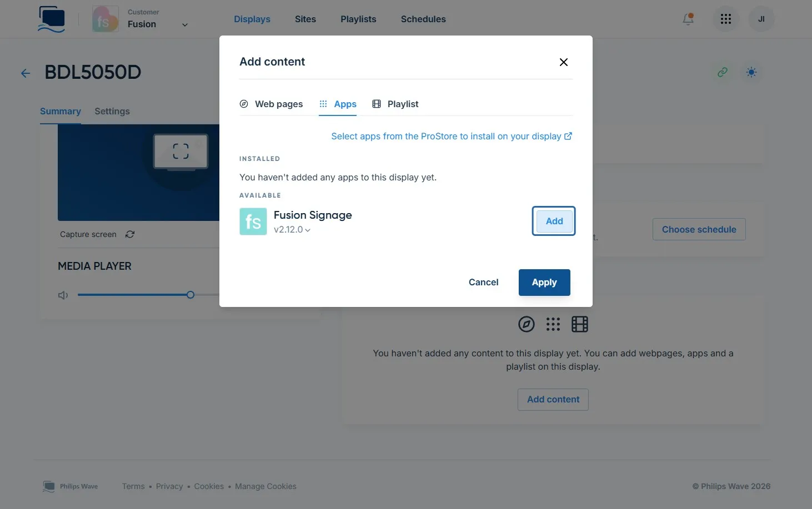Image resolution: width=812 pixels, height=509 pixels.
Task: Open the apps grid menu
Action: [x=725, y=19]
